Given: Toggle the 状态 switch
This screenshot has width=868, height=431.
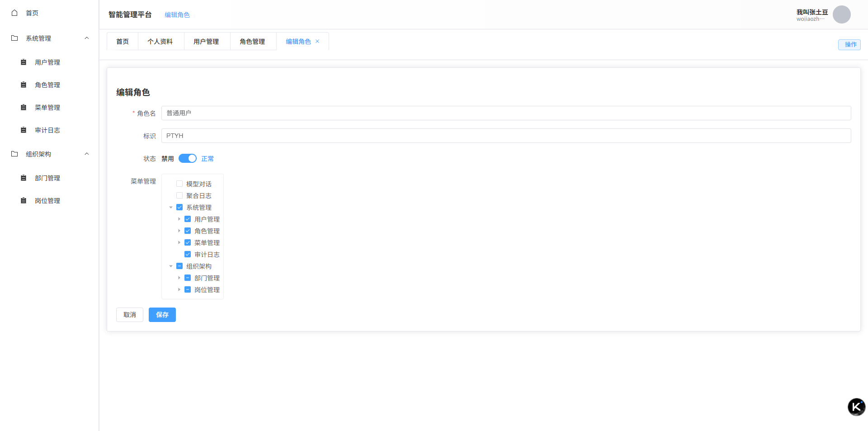Looking at the screenshot, I should (x=188, y=158).
